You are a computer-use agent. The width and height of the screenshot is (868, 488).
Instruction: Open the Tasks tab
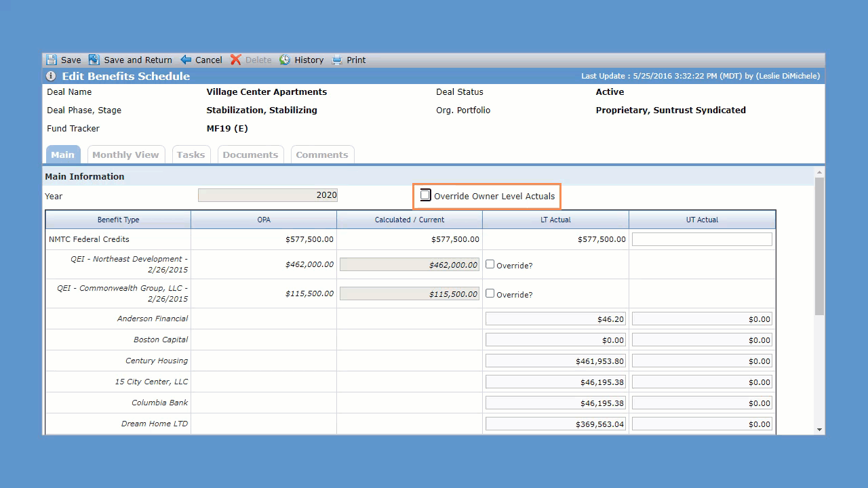tap(191, 155)
